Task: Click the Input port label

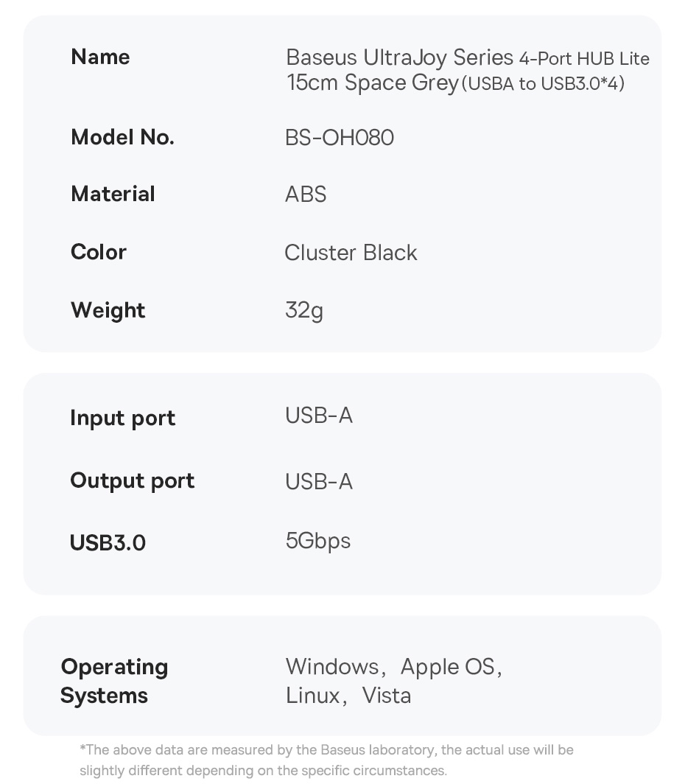Action: (122, 418)
